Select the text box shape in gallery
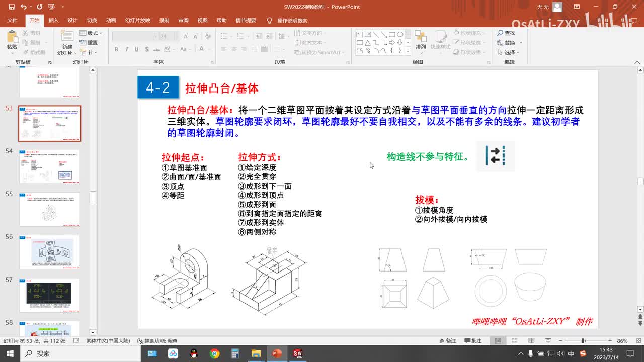 [360, 34]
